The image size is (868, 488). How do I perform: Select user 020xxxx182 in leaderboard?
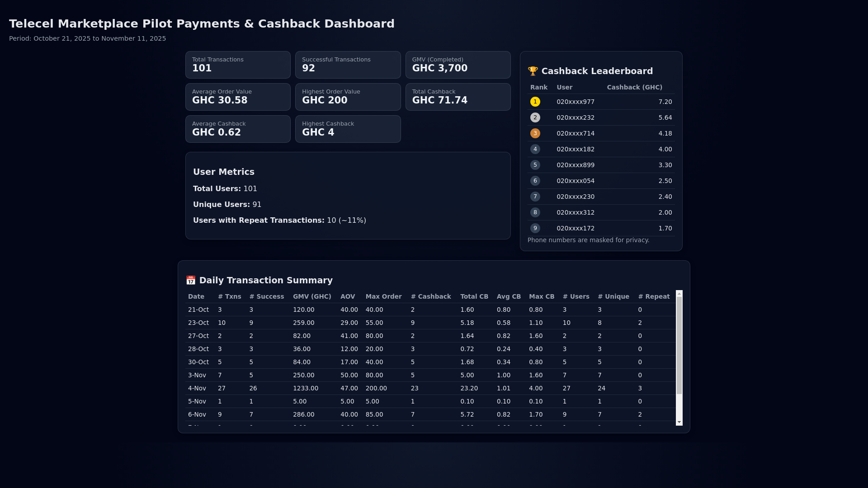point(576,149)
